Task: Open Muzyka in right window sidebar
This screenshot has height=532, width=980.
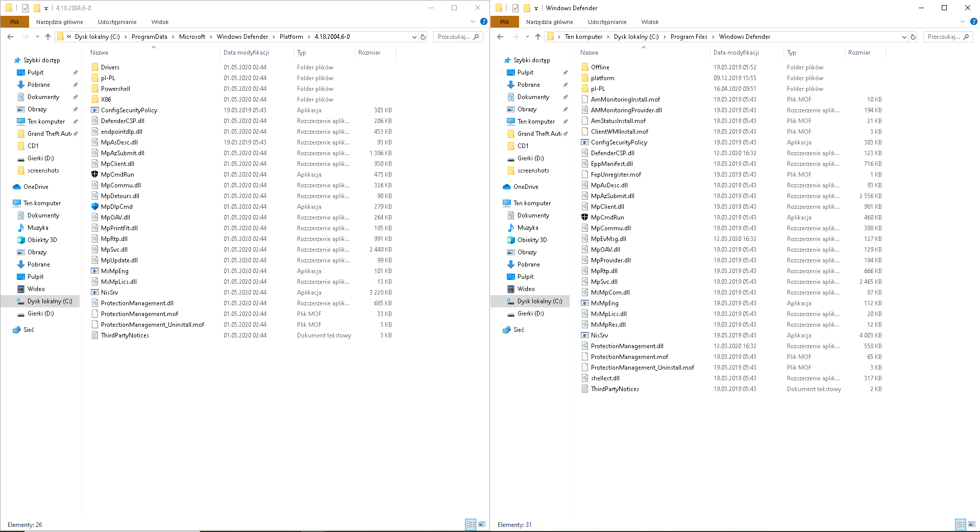Action: click(x=528, y=228)
